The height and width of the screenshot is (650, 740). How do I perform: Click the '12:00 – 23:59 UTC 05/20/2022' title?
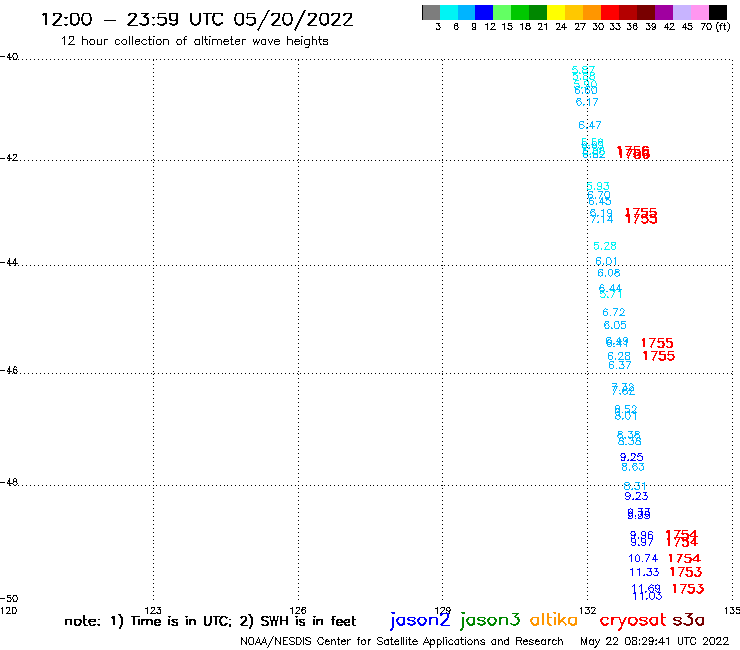197,19
